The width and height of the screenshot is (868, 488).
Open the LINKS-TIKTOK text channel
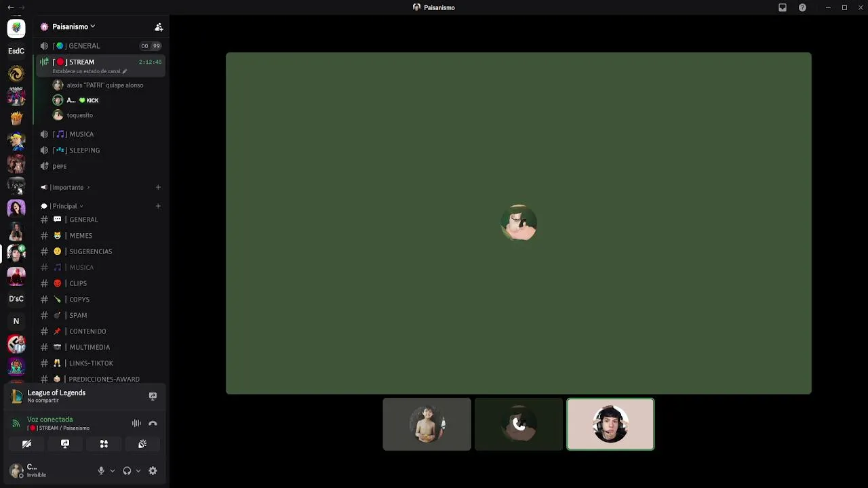point(100,363)
